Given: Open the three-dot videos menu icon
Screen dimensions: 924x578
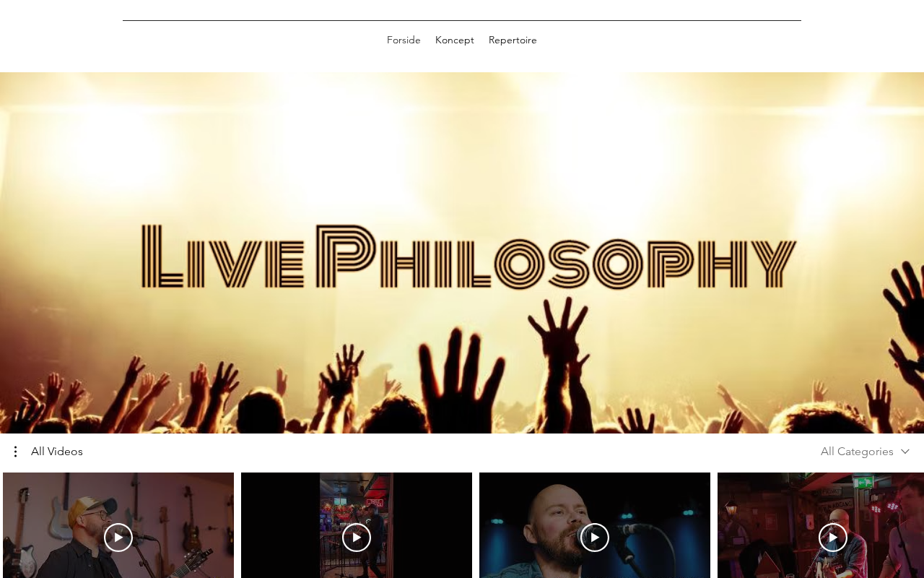Looking at the screenshot, I should click(15, 452).
